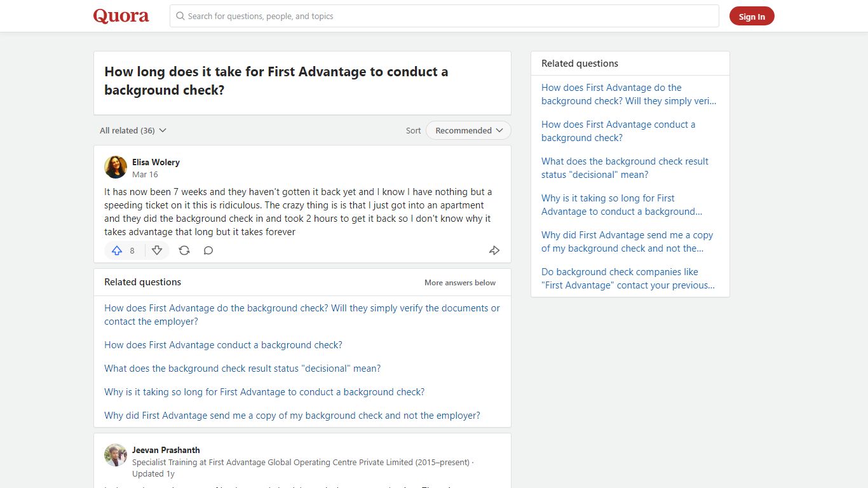Image resolution: width=868 pixels, height=488 pixels.
Task: Click the Sign In button
Action: pyautogui.click(x=752, y=17)
